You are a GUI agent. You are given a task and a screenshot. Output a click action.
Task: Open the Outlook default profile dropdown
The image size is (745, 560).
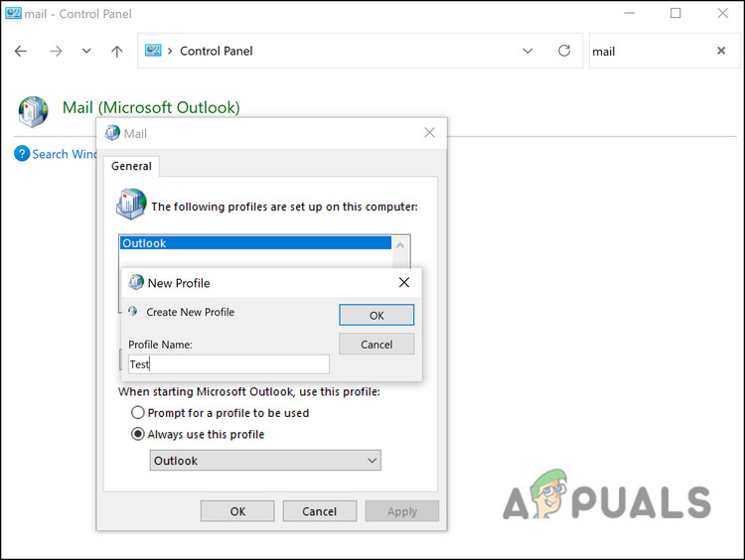coord(265,461)
